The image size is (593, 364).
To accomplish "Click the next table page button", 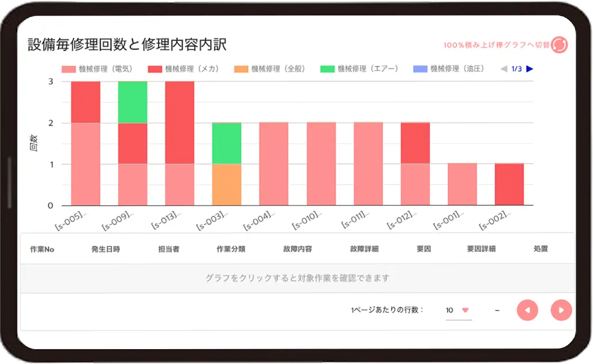I will 561,310.
